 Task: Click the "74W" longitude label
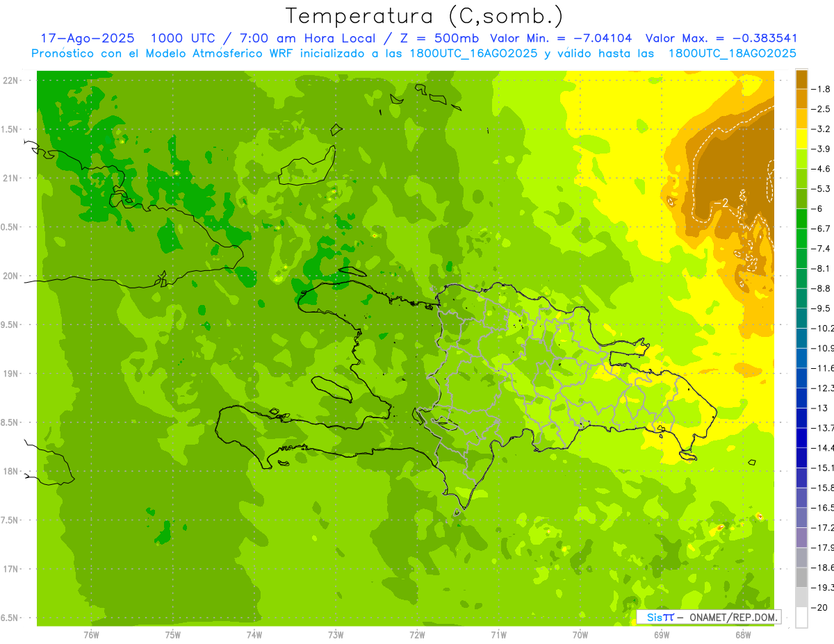point(254,635)
